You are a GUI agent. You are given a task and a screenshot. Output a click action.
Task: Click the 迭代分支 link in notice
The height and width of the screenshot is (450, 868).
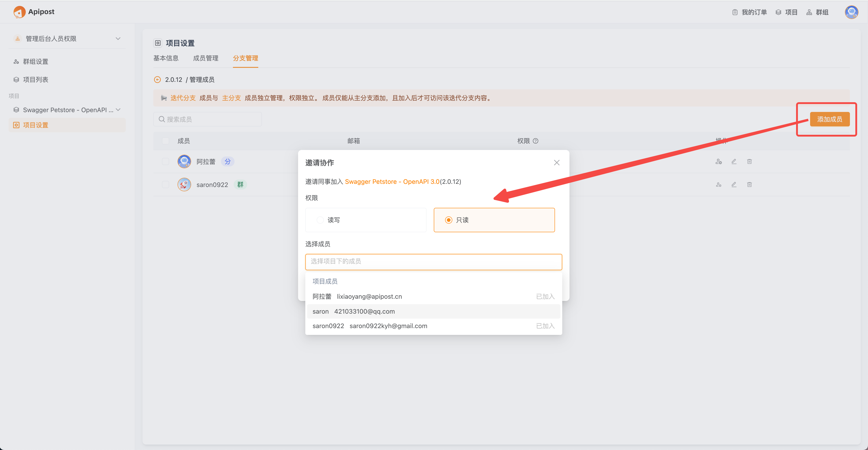tap(183, 98)
